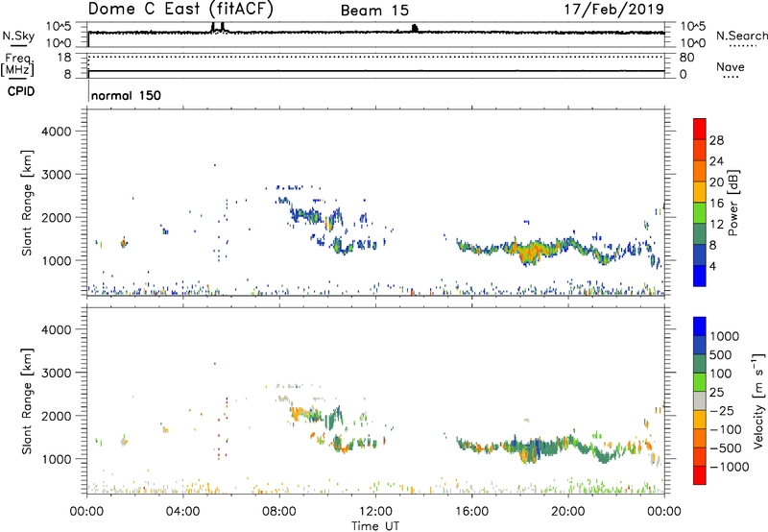This screenshot has height=532, width=768.
Task: Pick the light green 12–16 dB power colorbar segment
Action: 700,212
